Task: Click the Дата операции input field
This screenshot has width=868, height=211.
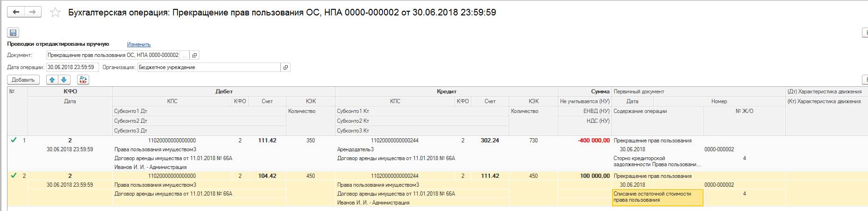Action: [72, 67]
